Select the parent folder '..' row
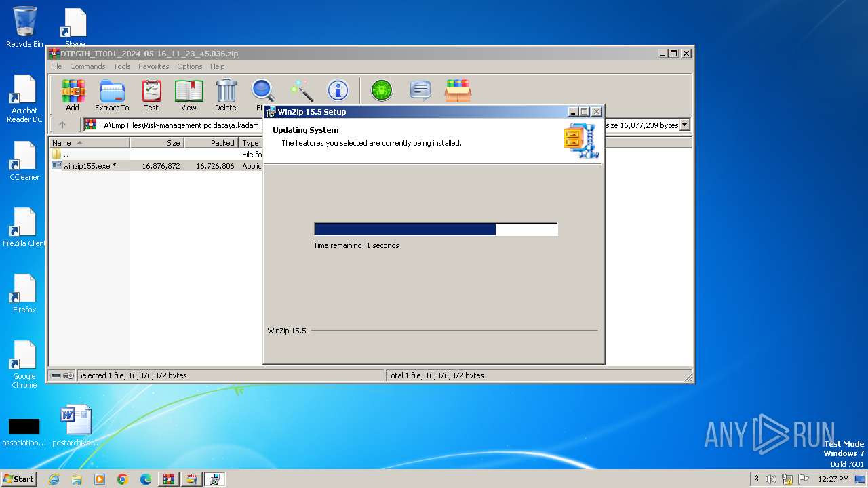Screen dimensions: 868x488 coord(156,154)
